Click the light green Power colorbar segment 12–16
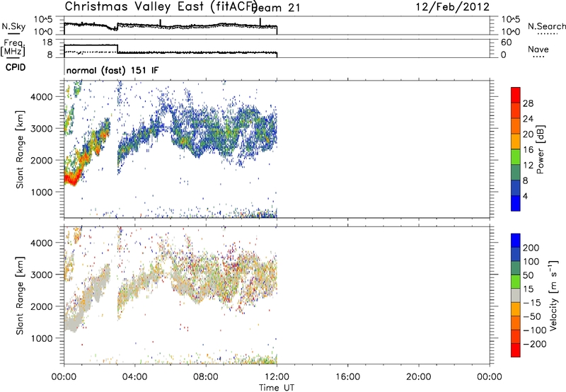This screenshot has width=566, height=392. pyautogui.click(x=516, y=156)
